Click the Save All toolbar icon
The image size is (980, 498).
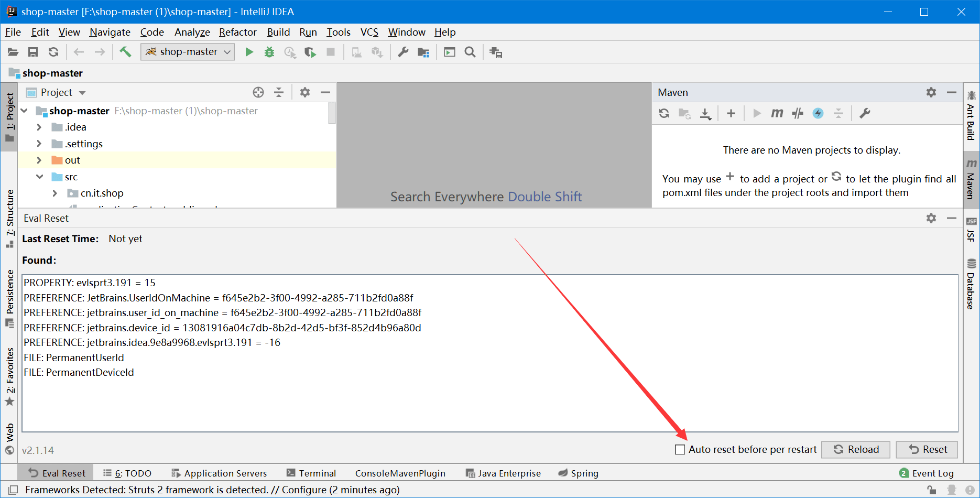pyautogui.click(x=33, y=52)
